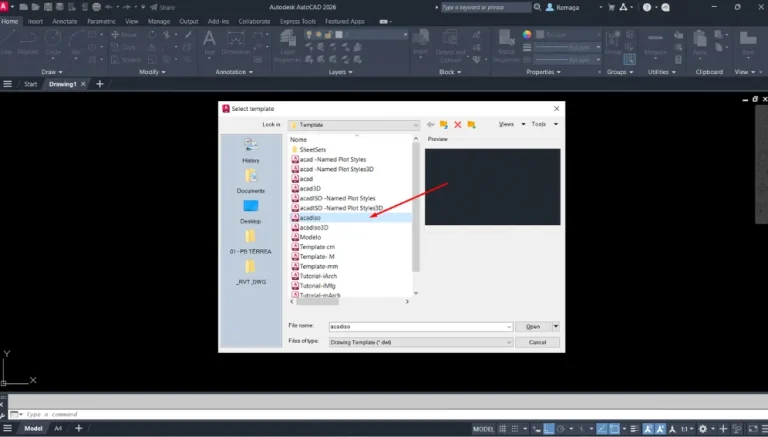Open Documents in the dialog places sidebar

click(251, 180)
